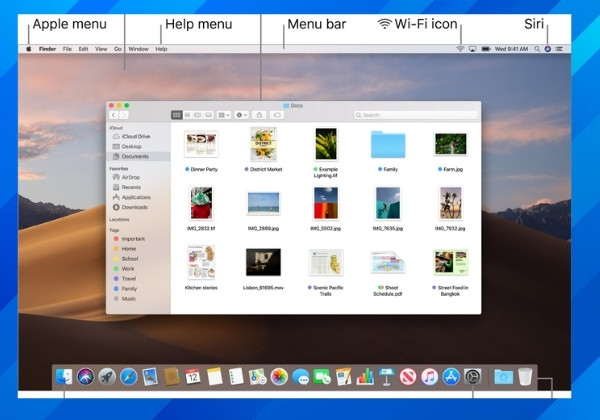Open Calendar icon in the Dock
600x420 pixels.
(193, 377)
